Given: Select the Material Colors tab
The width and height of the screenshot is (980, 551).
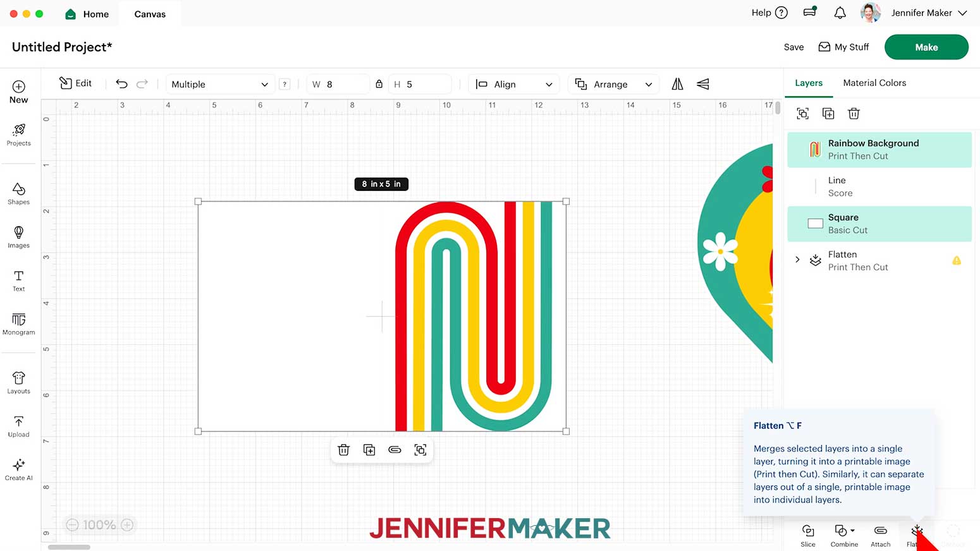Looking at the screenshot, I should click(x=874, y=83).
